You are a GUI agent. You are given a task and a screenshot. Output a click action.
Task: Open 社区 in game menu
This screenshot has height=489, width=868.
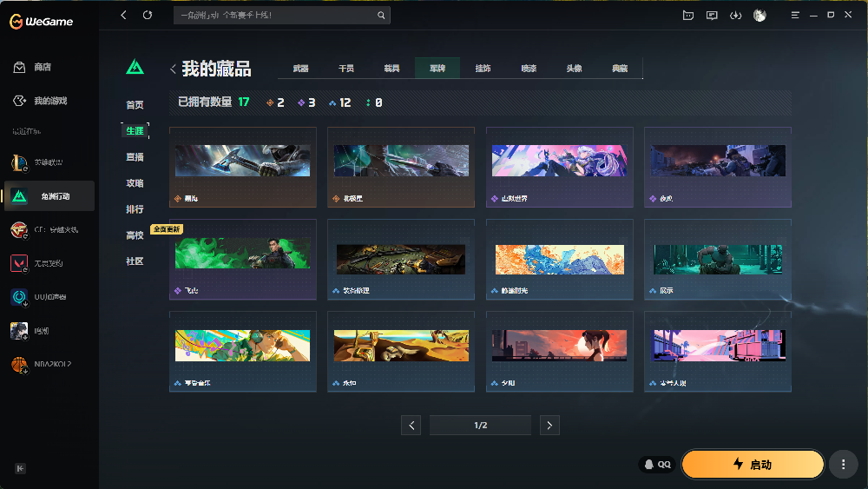coord(135,261)
